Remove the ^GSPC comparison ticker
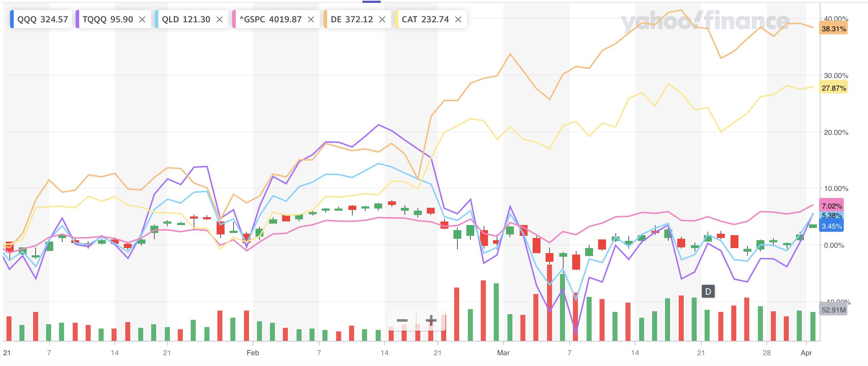Screen dimensions: 868x366 311,19
